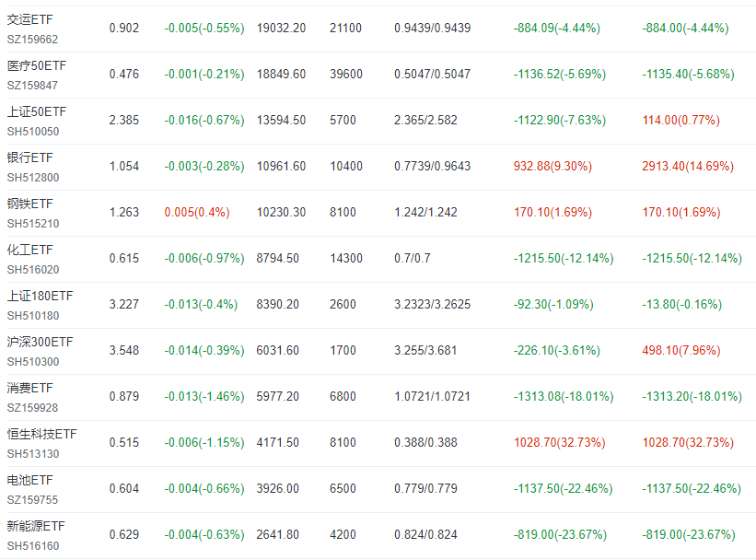
Task: Select stock code SH512800
Action: pos(33,178)
